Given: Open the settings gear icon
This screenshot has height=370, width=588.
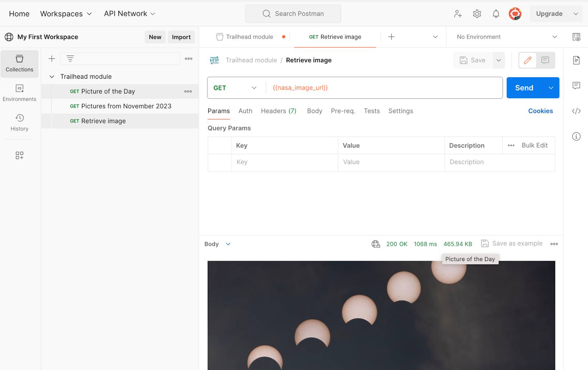Looking at the screenshot, I should tap(477, 14).
